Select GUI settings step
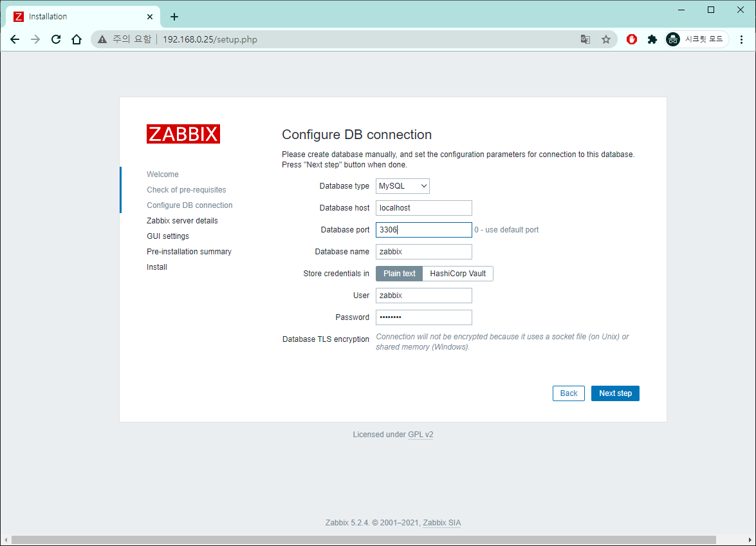The height and width of the screenshot is (546, 756). (x=168, y=236)
